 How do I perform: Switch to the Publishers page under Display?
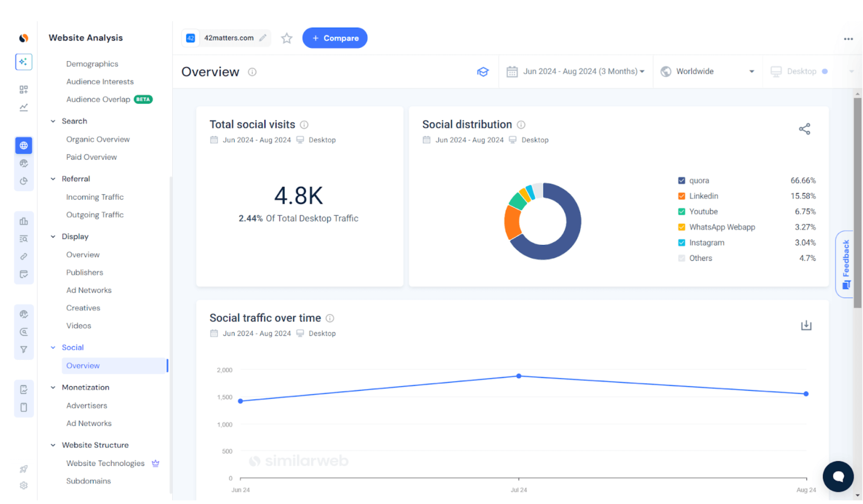pos(85,272)
